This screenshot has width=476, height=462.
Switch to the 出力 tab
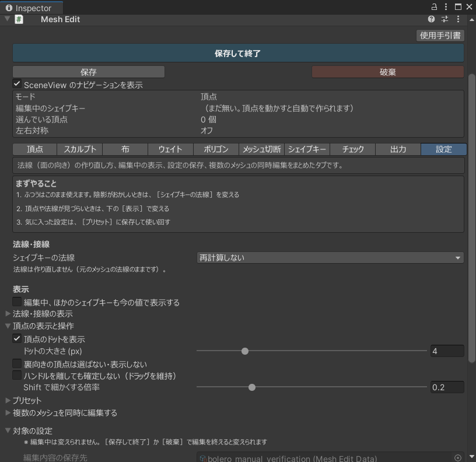point(398,149)
